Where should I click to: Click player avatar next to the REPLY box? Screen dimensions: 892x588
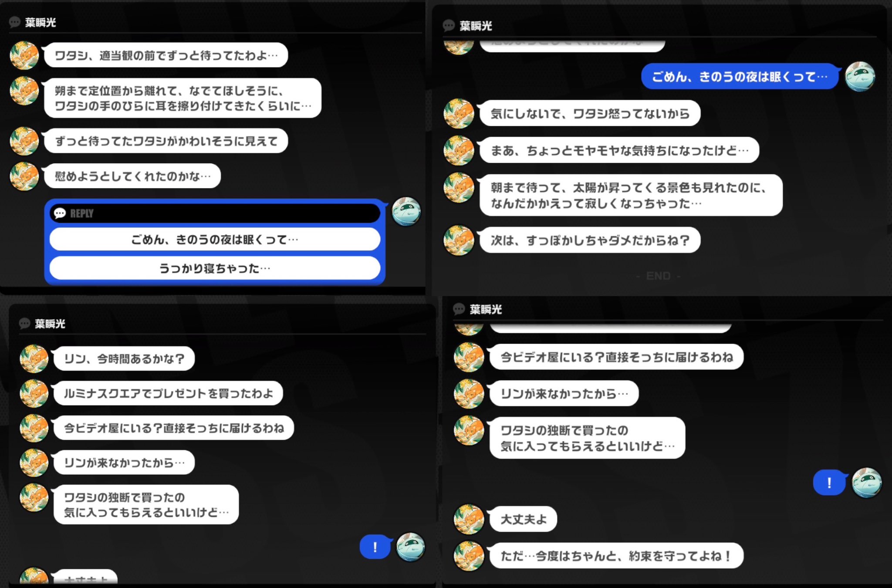click(x=406, y=212)
